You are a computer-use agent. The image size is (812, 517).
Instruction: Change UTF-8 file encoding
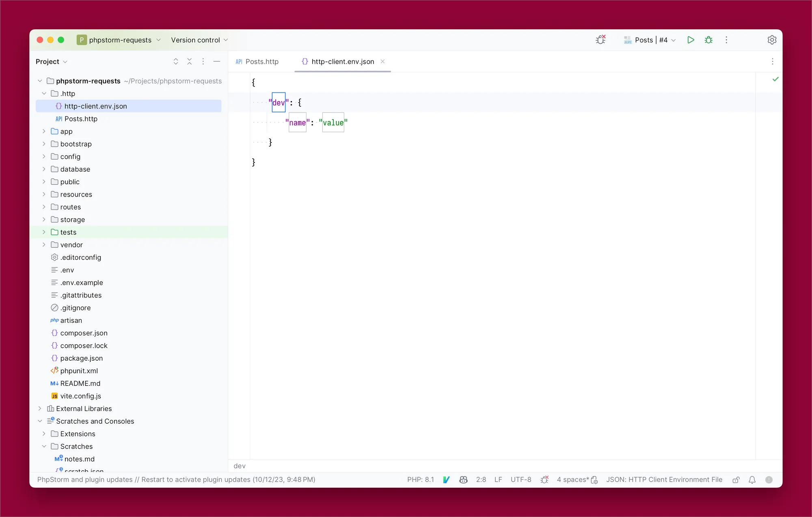(521, 480)
